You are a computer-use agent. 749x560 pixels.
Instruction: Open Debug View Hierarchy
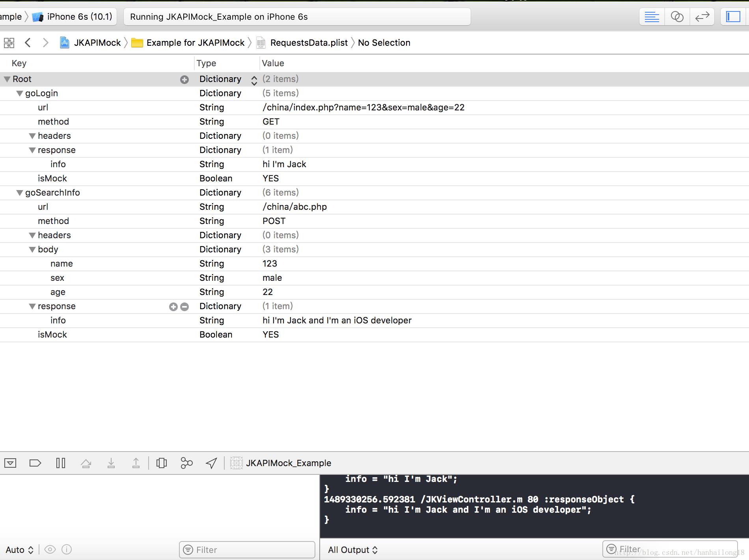coord(162,463)
